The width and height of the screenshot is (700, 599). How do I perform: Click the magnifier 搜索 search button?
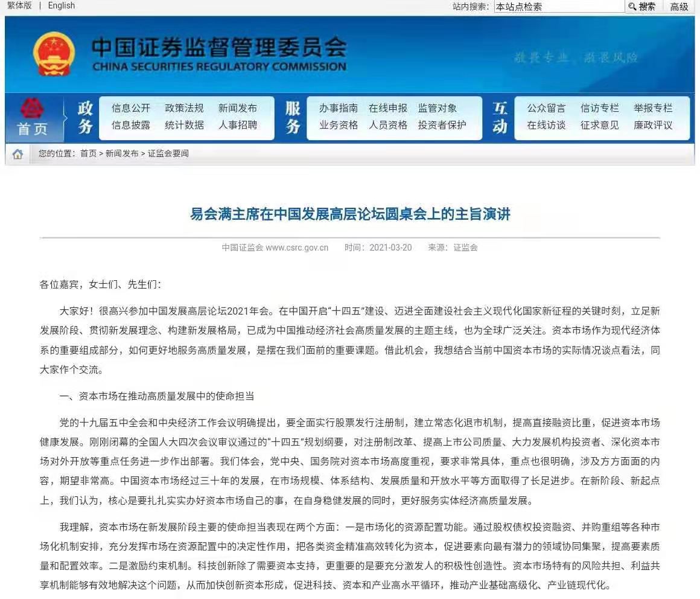642,7
